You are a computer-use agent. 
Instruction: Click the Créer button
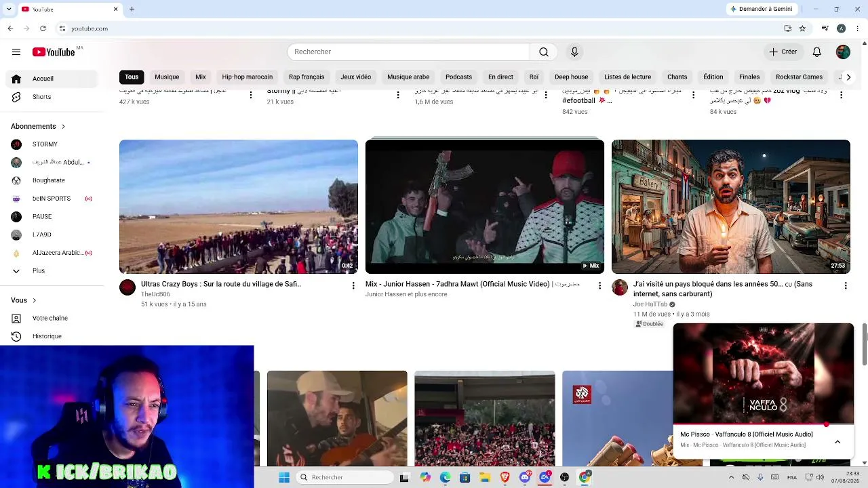point(783,52)
